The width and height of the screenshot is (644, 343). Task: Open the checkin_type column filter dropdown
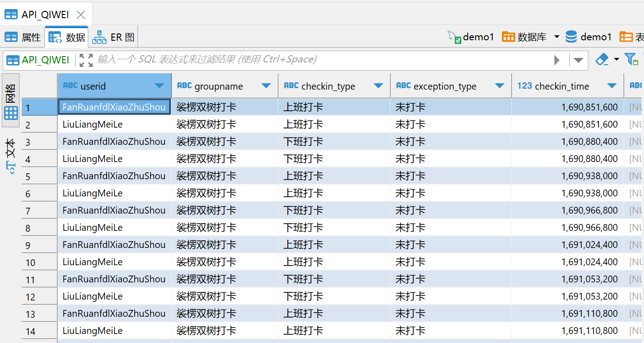378,86
